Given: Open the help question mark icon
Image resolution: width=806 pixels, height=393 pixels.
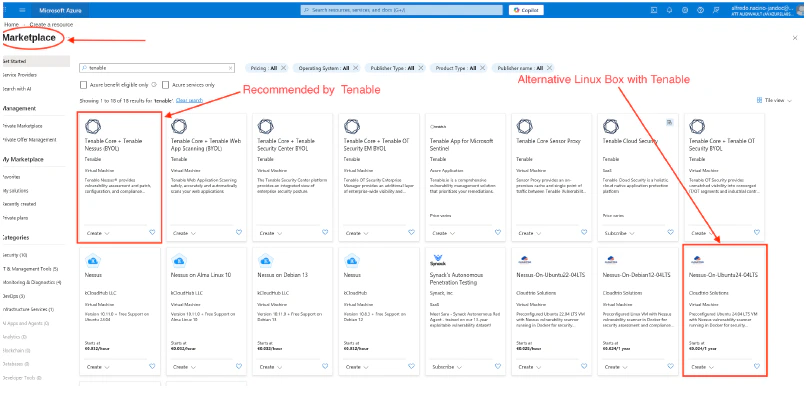Looking at the screenshot, I should (x=700, y=10).
